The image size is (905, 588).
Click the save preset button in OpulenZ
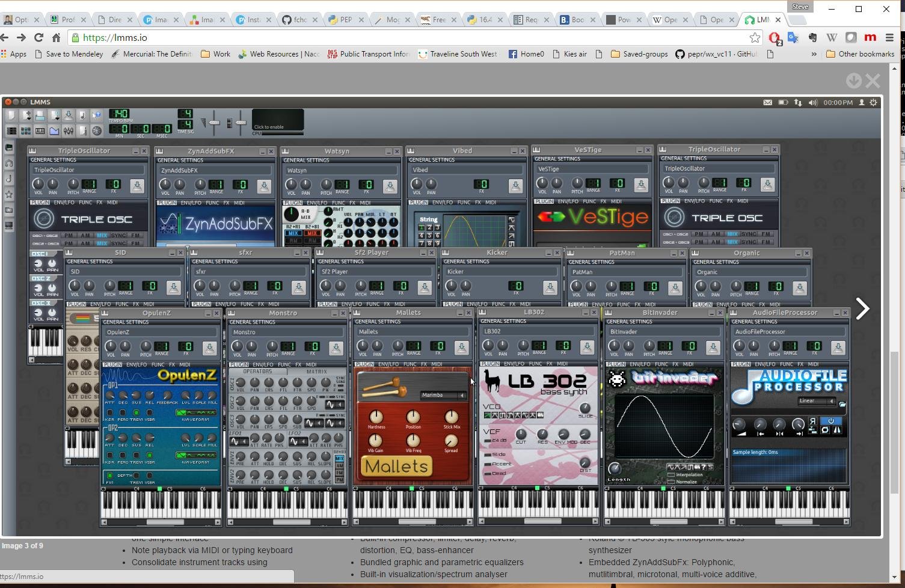[x=209, y=348]
